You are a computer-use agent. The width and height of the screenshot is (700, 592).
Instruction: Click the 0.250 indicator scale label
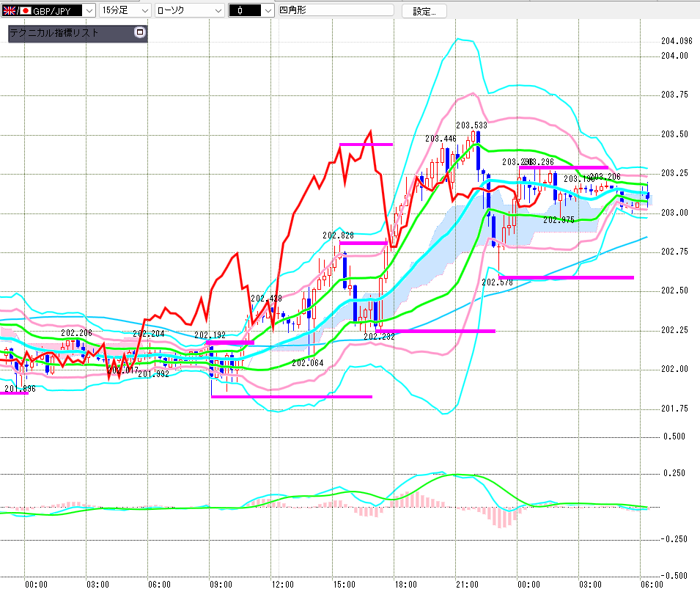coord(674,473)
